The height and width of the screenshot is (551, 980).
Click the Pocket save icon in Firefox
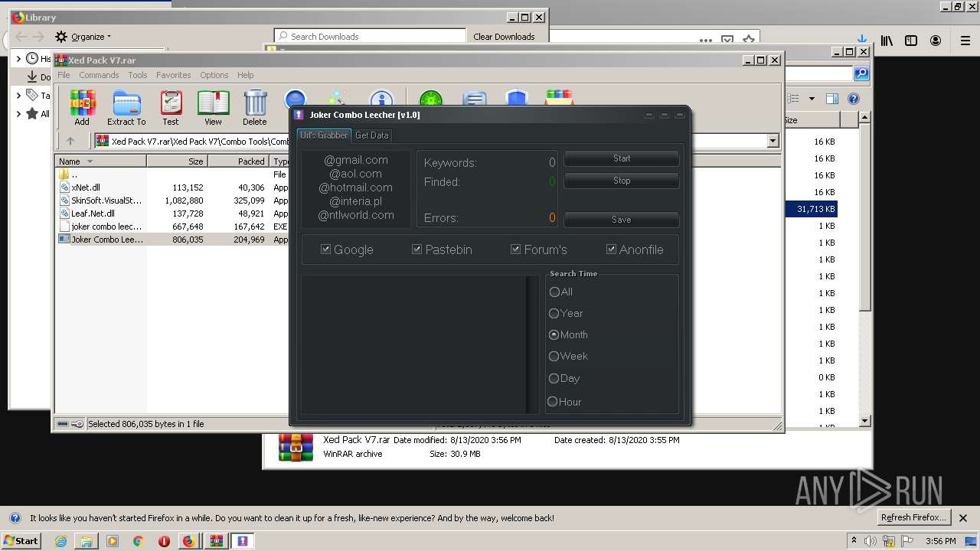727,40
